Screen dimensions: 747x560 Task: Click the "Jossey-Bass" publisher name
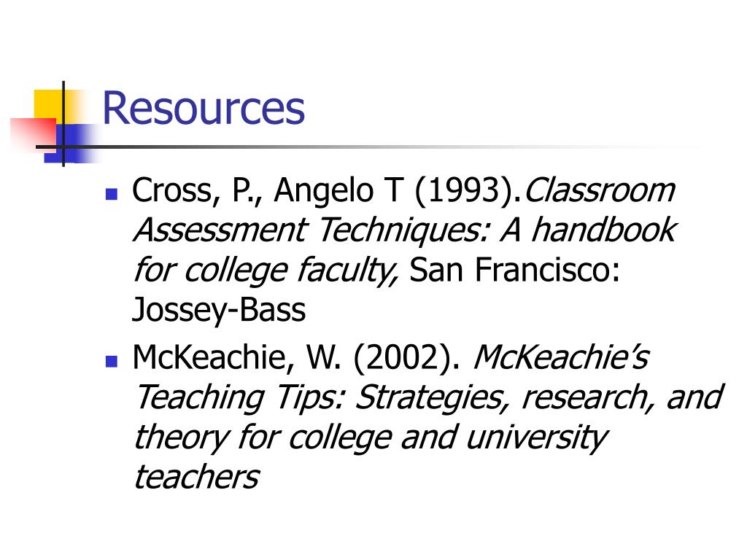point(219,311)
